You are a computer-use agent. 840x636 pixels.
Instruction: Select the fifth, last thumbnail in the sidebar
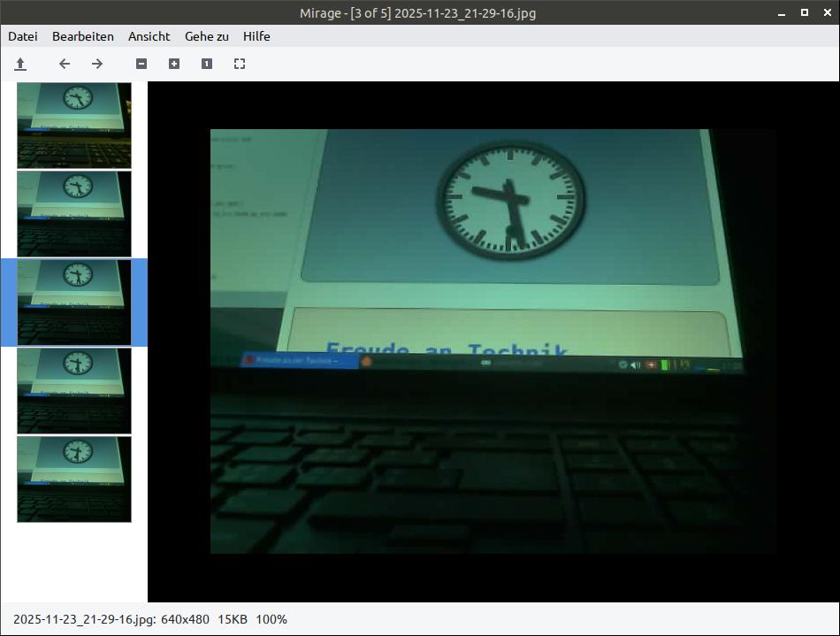pyautogui.click(x=74, y=479)
